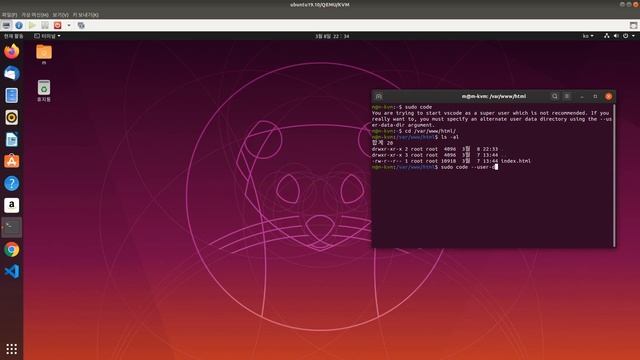Launch Visual Studio Code from the dock

pos(11,271)
